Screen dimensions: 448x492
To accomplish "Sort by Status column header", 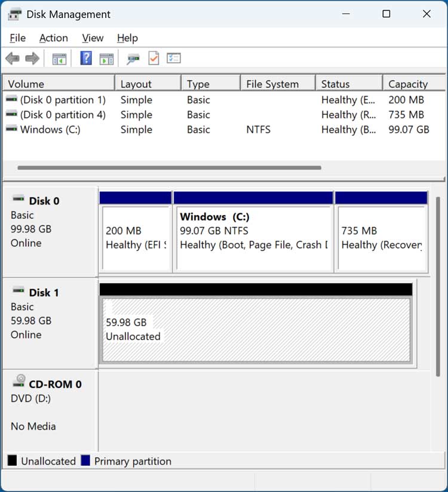I will click(x=349, y=84).
